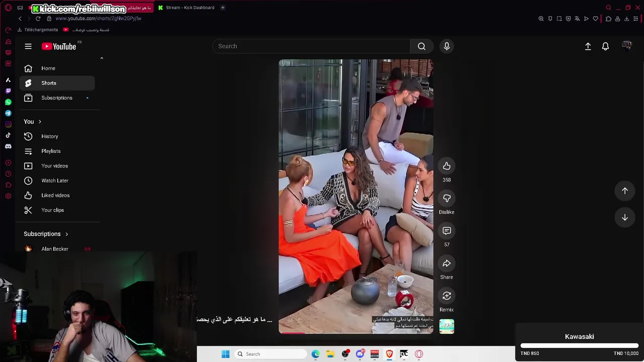Open the YouTube hamburger guide menu
The width and height of the screenshot is (644, 362).
[28, 46]
